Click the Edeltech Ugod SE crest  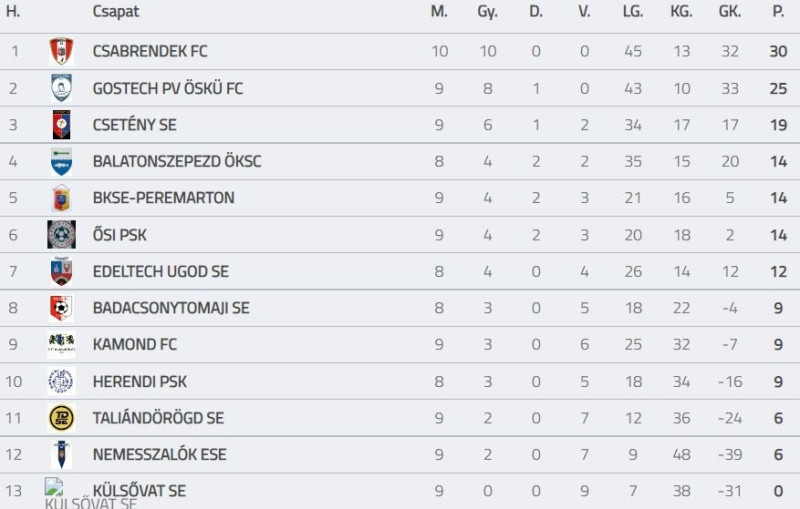pyautogui.click(x=61, y=271)
